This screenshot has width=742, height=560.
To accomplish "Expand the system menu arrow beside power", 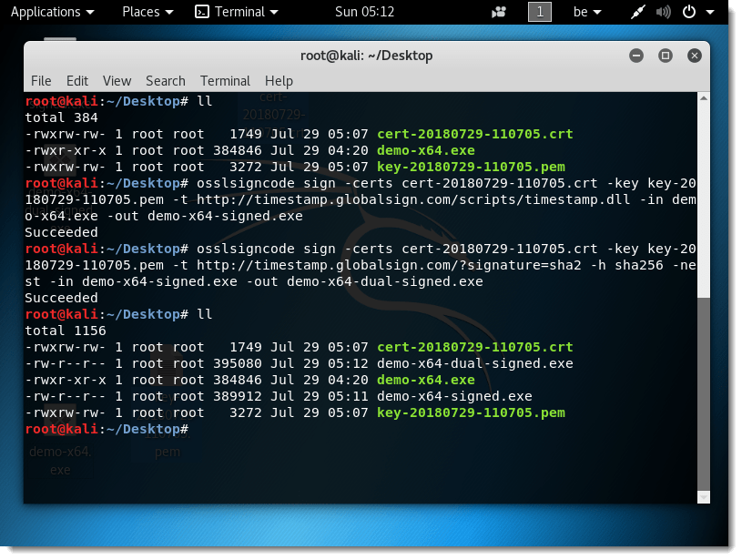I will tap(710, 12).
